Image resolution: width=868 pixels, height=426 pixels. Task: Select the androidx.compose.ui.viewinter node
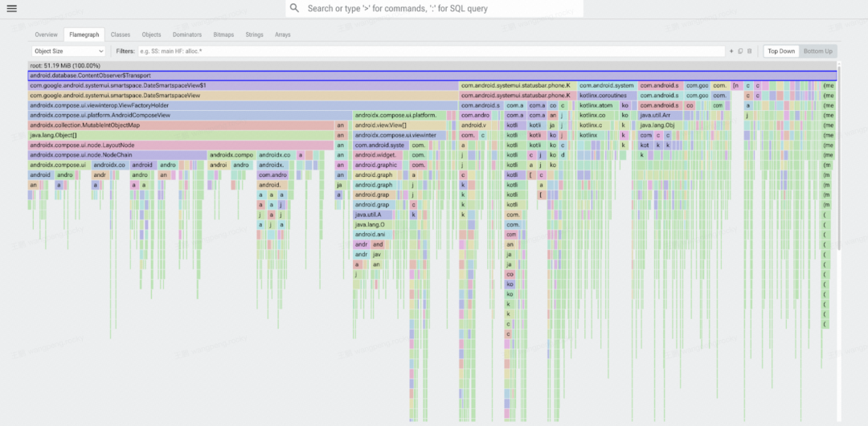tap(399, 135)
